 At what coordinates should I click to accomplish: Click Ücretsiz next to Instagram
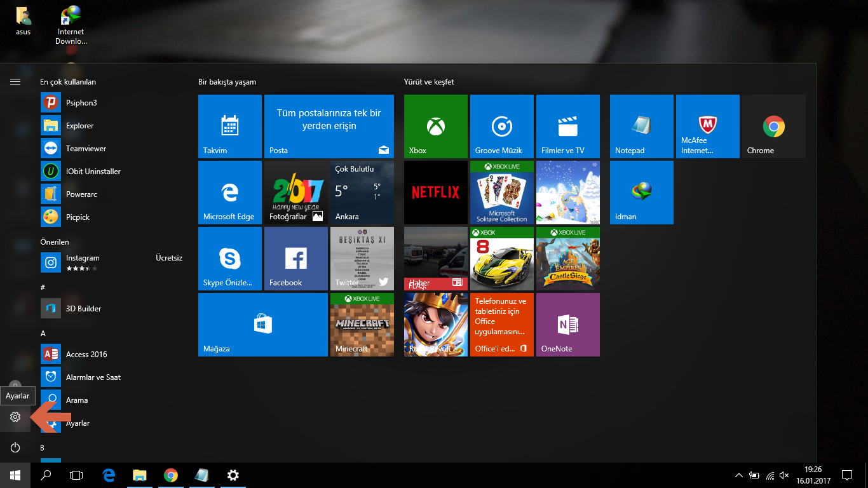tap(168, 257)
